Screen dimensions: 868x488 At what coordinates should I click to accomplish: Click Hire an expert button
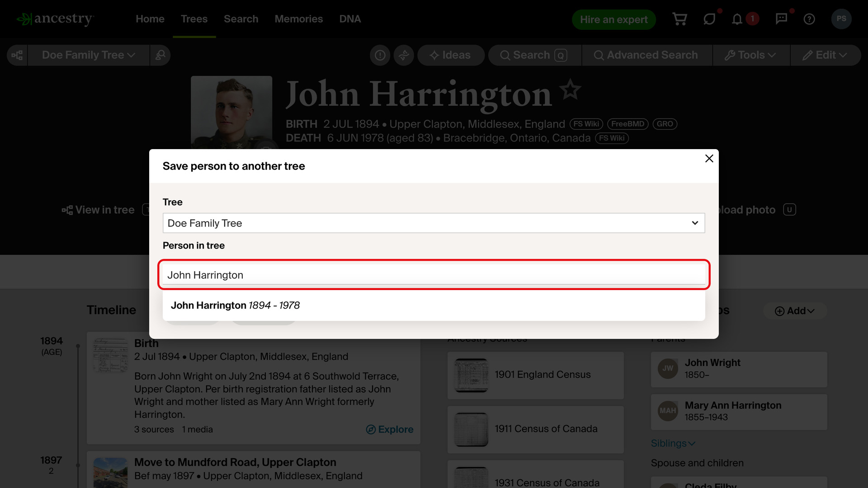(613, 19)
